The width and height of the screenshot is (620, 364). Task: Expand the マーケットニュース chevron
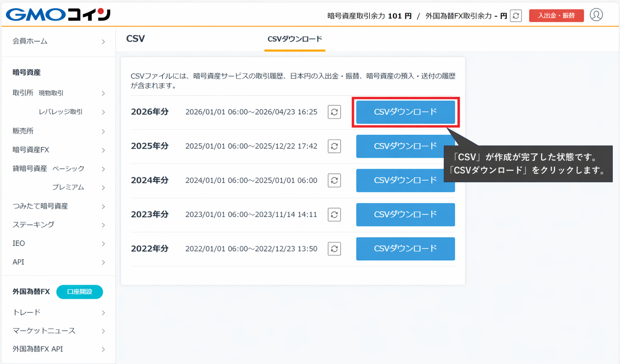(103, 331)
